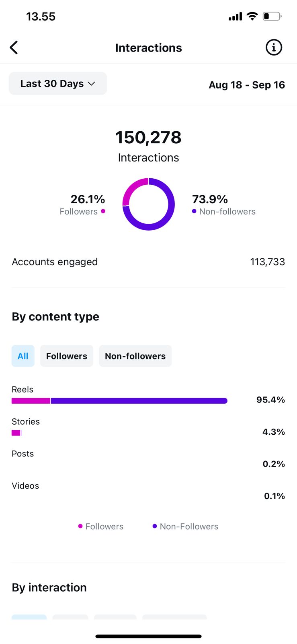Select the Non-followers filter chip
The width and height of the screenshot is (297, 644).
[x=135, y=356]
